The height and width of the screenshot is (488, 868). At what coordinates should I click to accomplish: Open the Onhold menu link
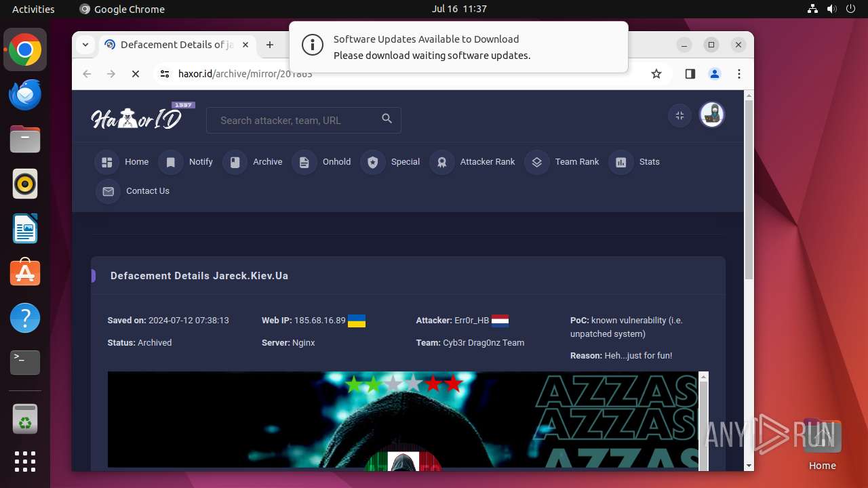point(336,162)
